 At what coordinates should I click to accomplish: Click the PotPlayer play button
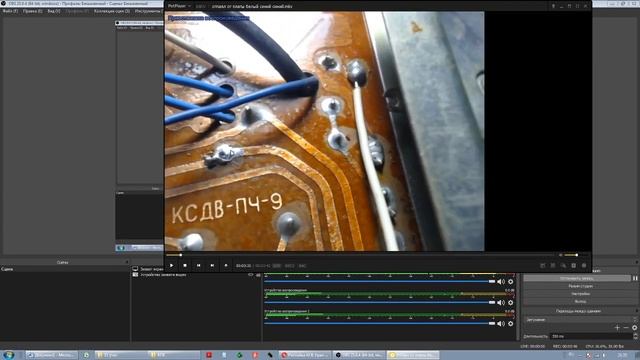[x=171, y=266]
